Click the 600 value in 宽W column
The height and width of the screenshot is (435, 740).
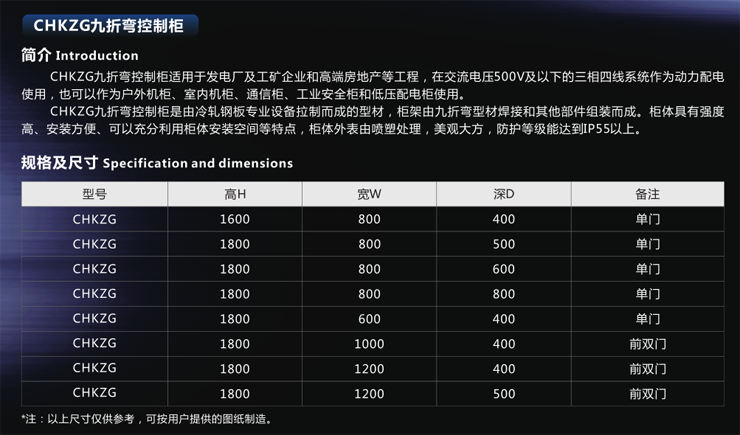369,318
